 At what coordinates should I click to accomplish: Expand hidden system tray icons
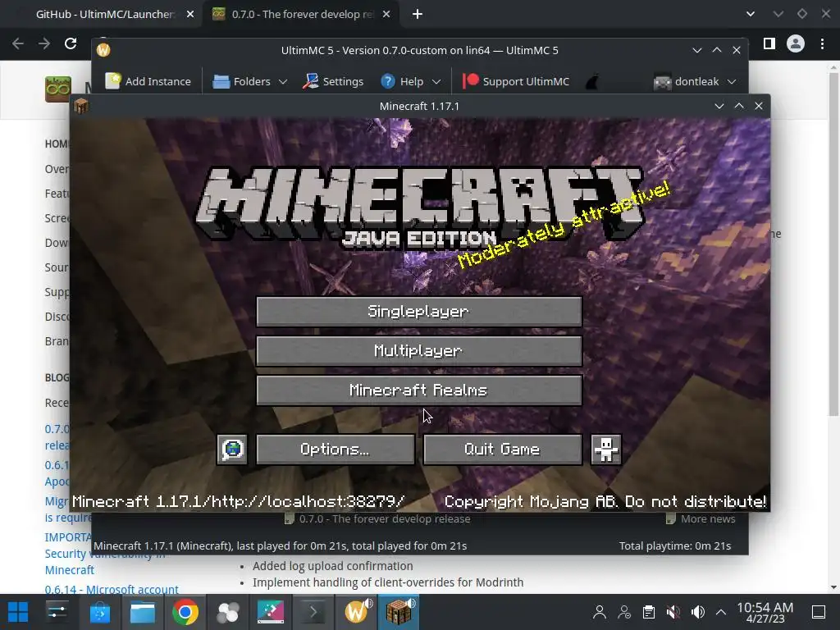pyautogui.click(x=721, y=612)
